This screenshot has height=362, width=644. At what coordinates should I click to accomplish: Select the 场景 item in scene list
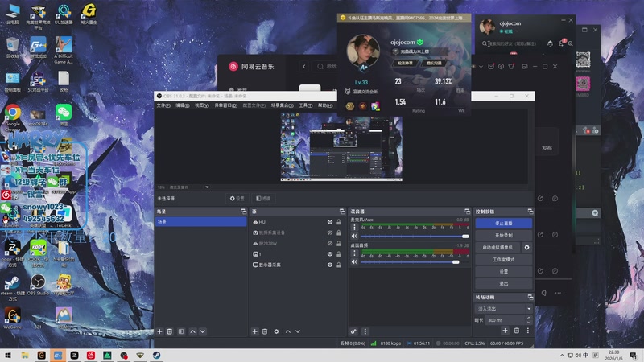[x=200, y=222]
